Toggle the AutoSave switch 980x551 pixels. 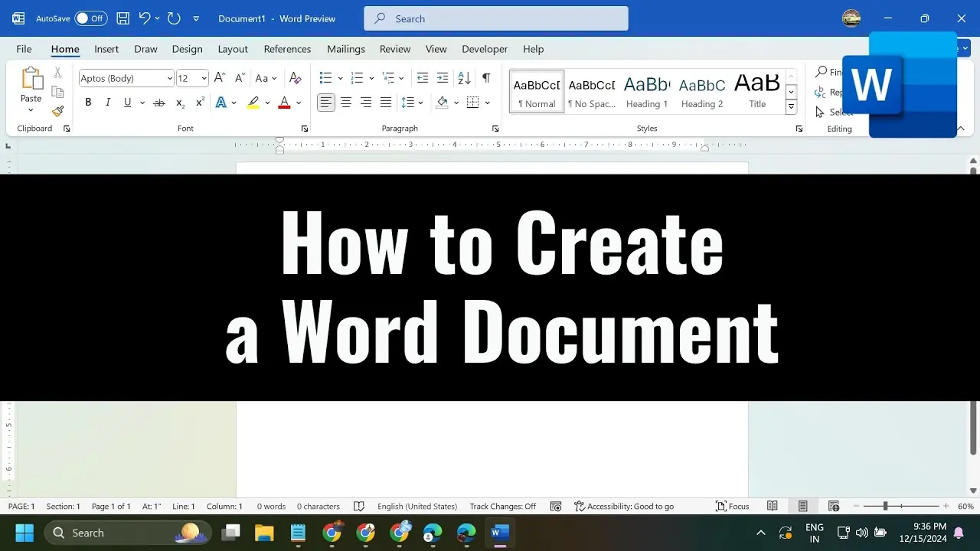tap(91, 18)
